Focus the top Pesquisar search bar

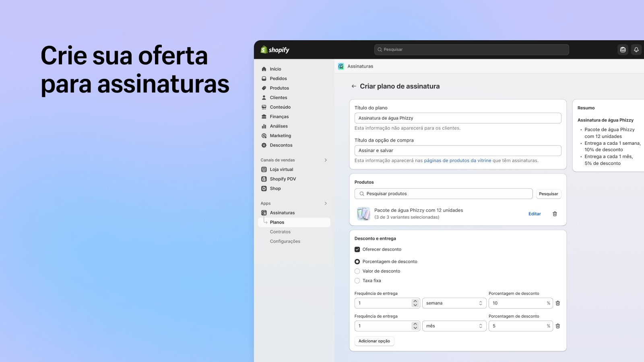[x=471, y=49]
